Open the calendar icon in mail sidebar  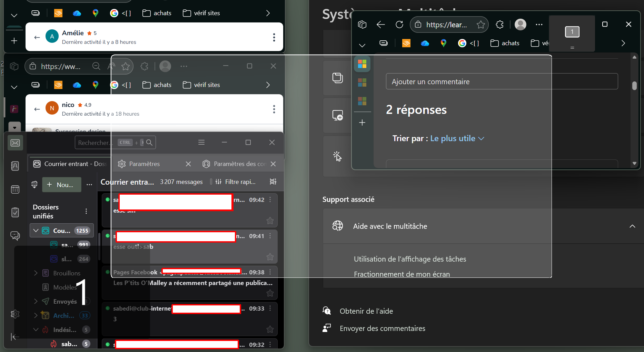pyautogui.click(x=15, y=189)
